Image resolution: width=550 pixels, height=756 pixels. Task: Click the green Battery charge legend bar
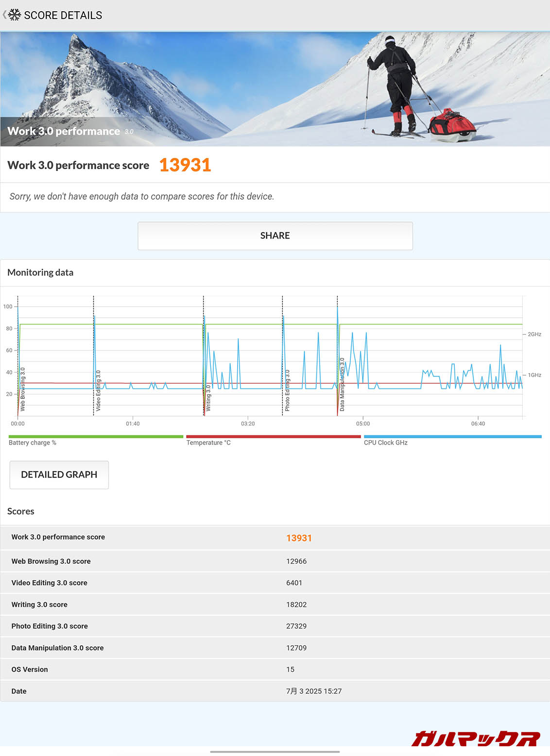coord(96,437)
